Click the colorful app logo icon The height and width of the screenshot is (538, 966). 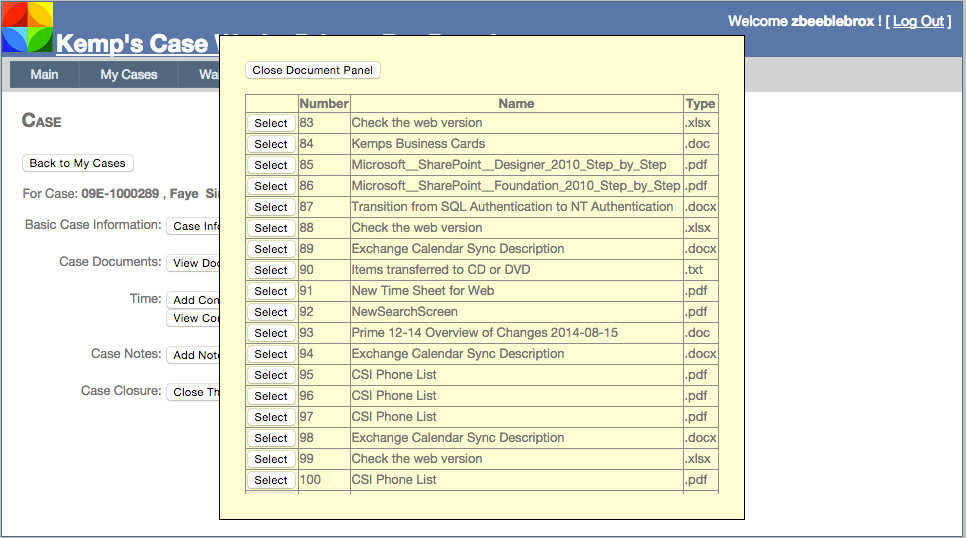click(x=27, y=27)
